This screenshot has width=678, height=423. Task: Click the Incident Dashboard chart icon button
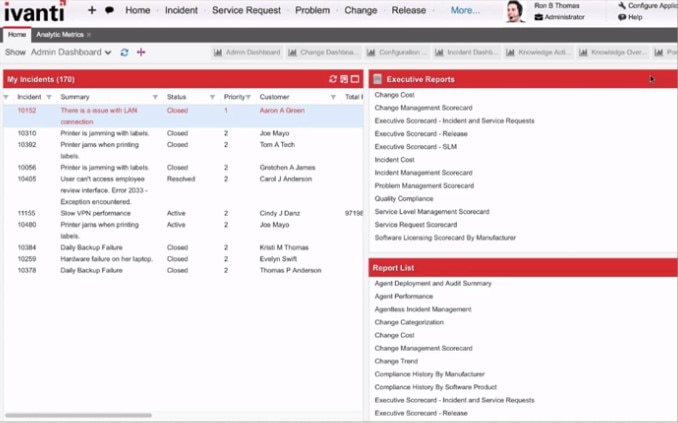click(x=467, y=52)
